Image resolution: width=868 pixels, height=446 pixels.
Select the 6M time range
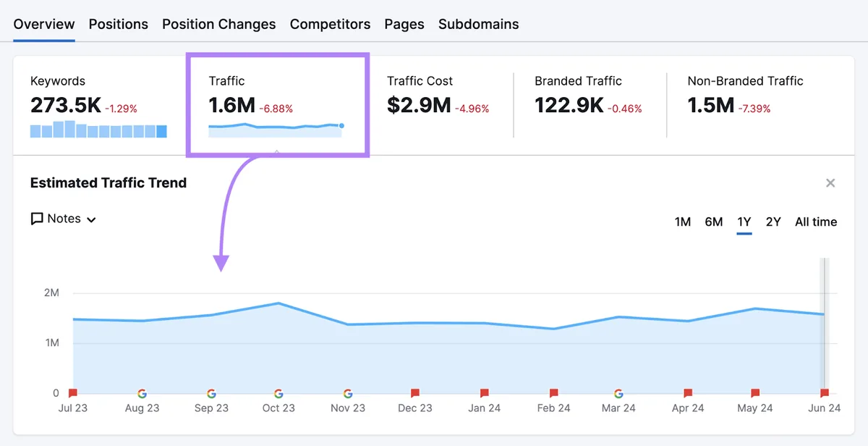pos(714,222)
